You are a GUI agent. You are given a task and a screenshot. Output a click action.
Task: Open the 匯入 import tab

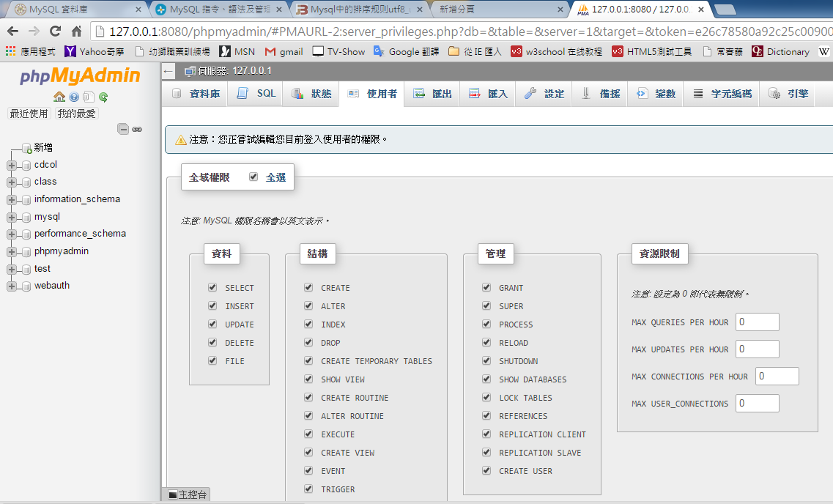coord(488,94)
